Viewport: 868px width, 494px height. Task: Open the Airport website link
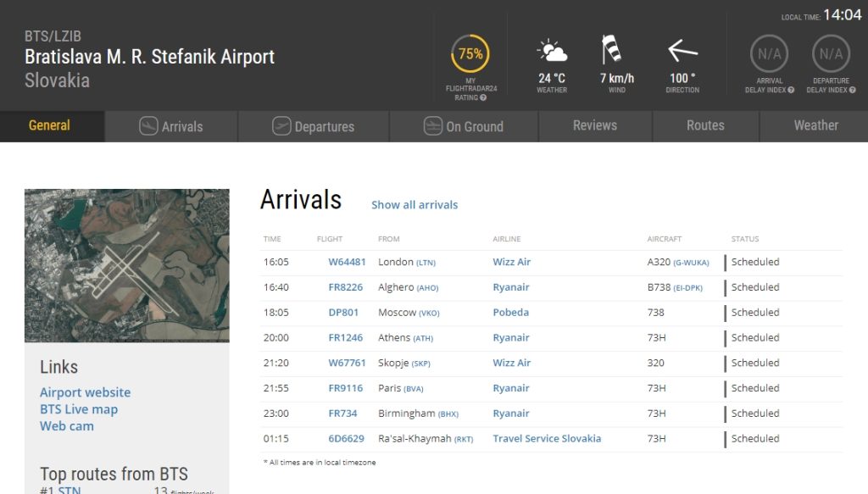click(x=85, y=392)
